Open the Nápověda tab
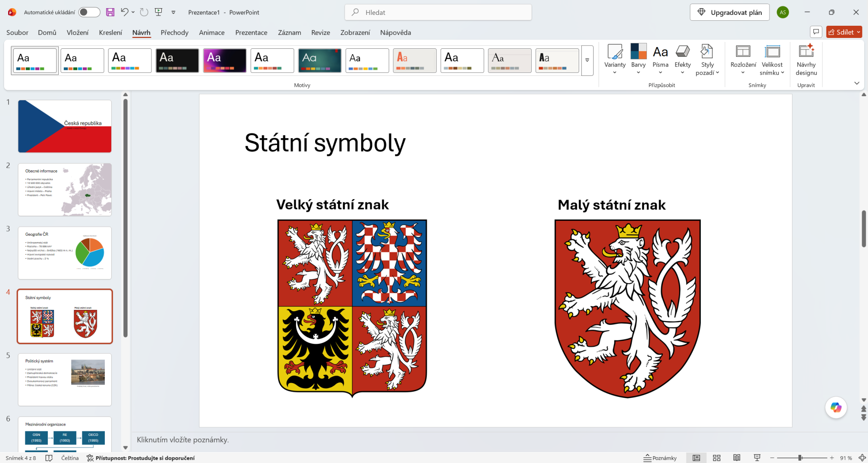 tap(396, 33)
